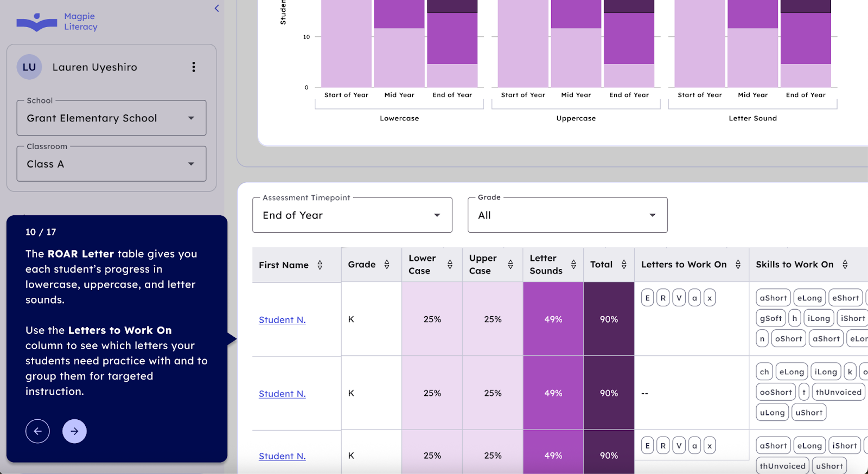Advance to the next tour step

pyautogui.click(x=74, y=431)
